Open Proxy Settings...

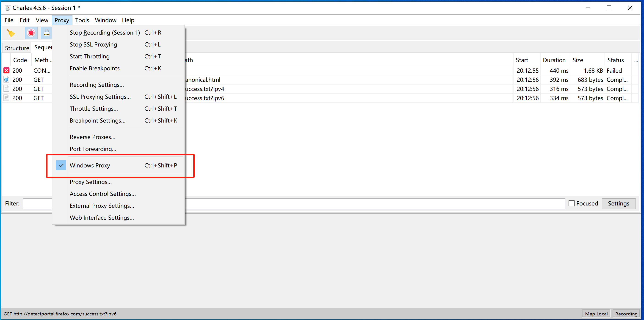(x=119, y=182)
